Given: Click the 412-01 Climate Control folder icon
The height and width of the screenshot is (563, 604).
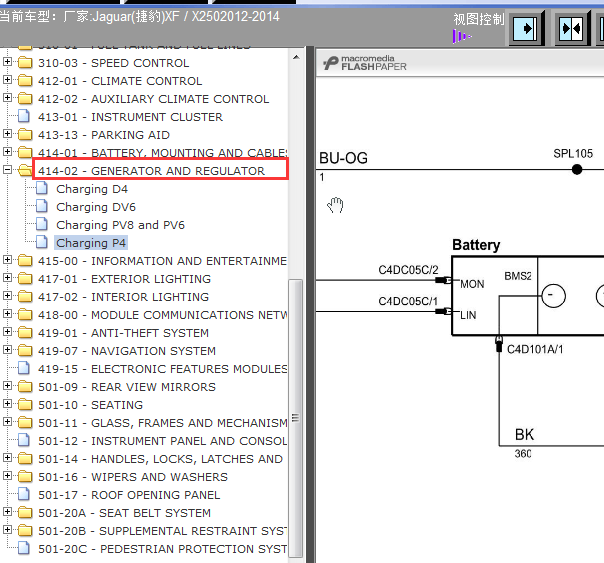Looking at the screenshot, I should (25, 80).
